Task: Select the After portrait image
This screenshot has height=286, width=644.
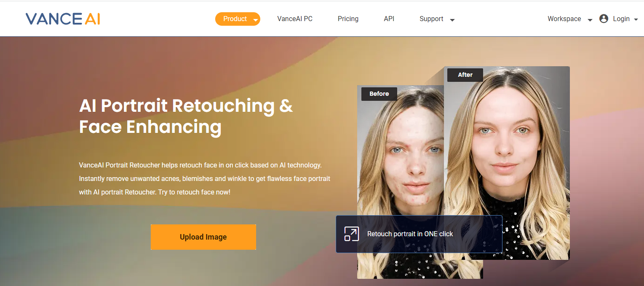Action: 507,163
